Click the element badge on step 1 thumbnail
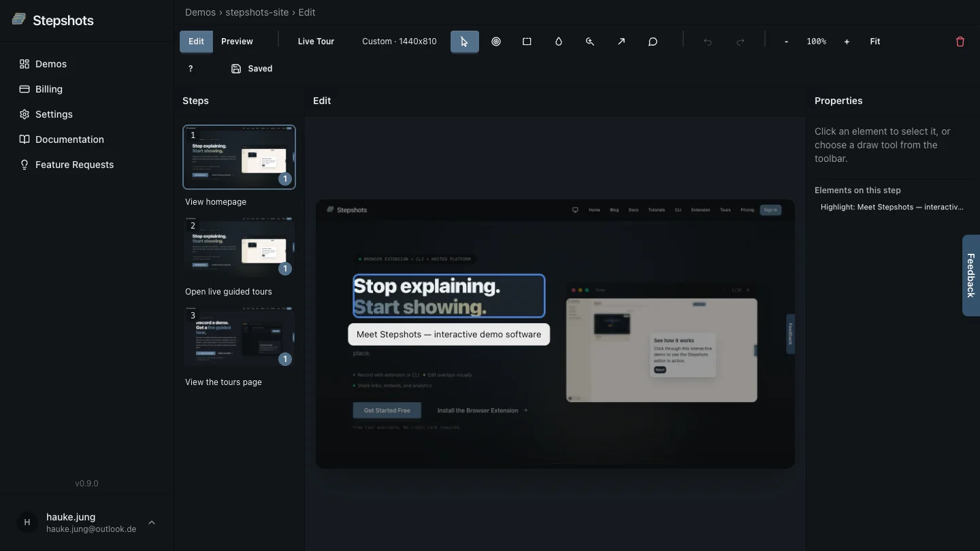This screenshot has width=980, height=551. click(285, 179)
